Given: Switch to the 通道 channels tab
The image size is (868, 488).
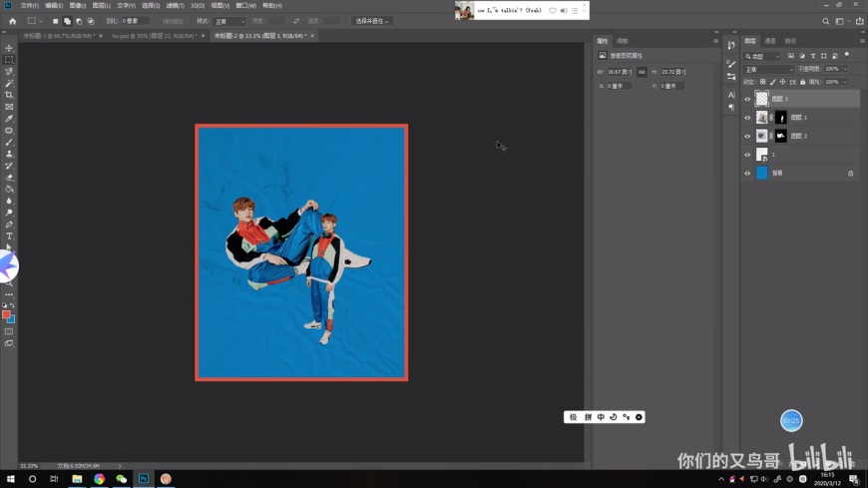Looking at the screenshot, I should pyautogui.click(x=770, y=41).
